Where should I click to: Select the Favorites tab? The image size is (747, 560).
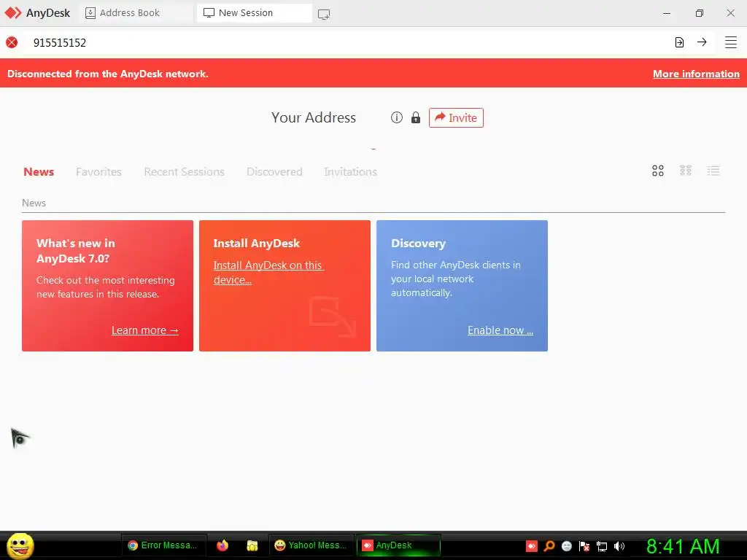point(98,172)
